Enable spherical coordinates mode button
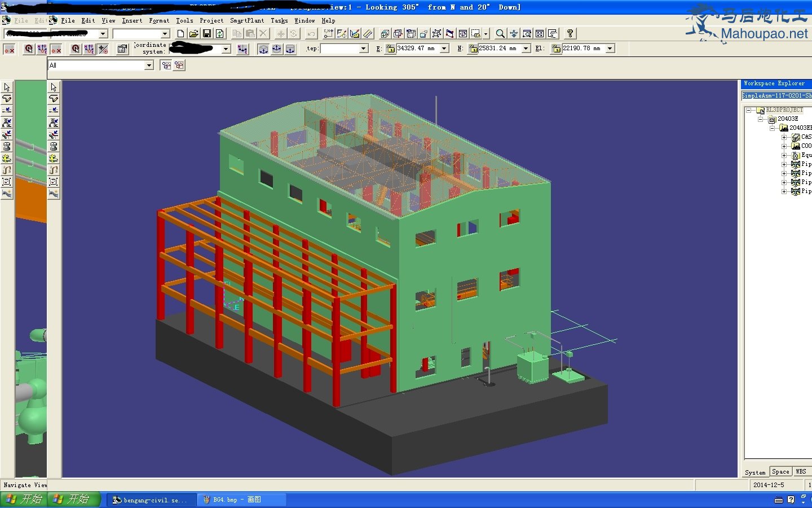The height and width of the screenshot is (508, 812). tap(277, 49)
